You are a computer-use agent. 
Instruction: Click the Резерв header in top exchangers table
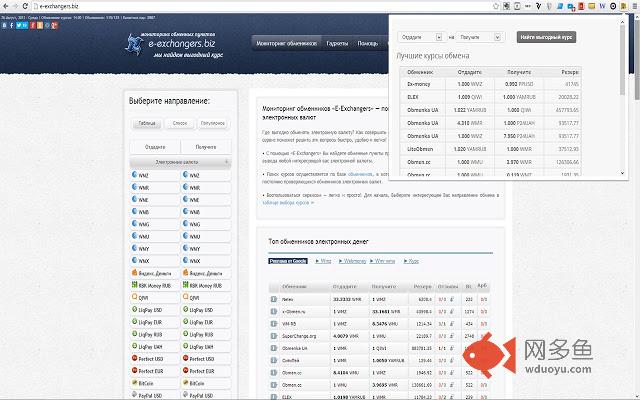[422, 287]
